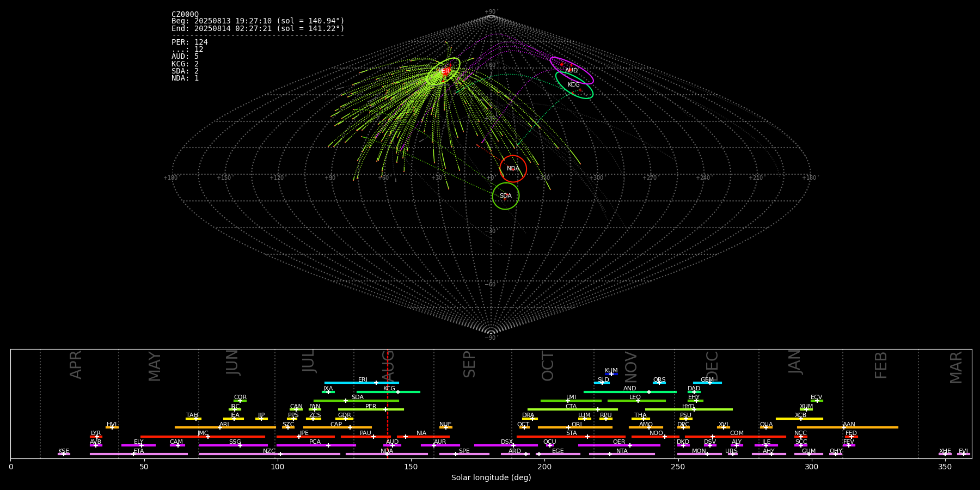Click the NTA shower bar in the timeline
The height and width of the screenshot is (490, 980).
click(x=622, y=454)
